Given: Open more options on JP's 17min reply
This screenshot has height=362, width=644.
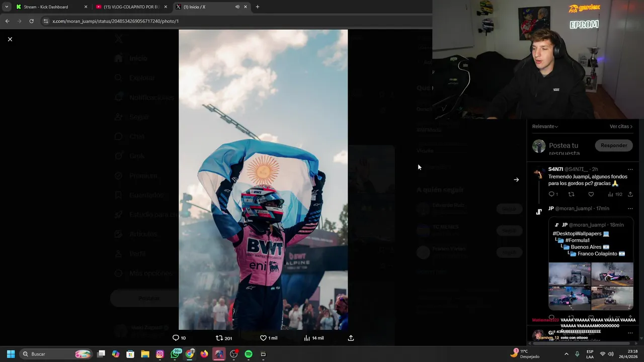Looking at the screenshot, I should click(x=630, y=209).
